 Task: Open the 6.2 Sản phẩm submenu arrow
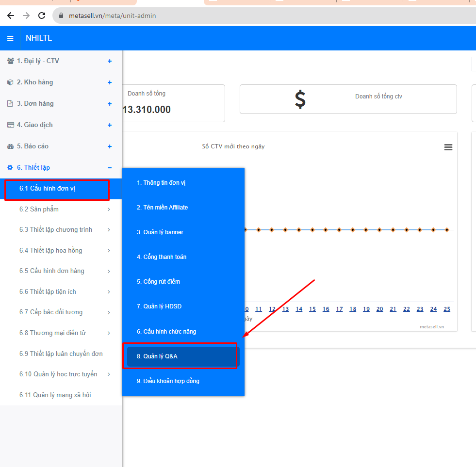pos(109,209)
